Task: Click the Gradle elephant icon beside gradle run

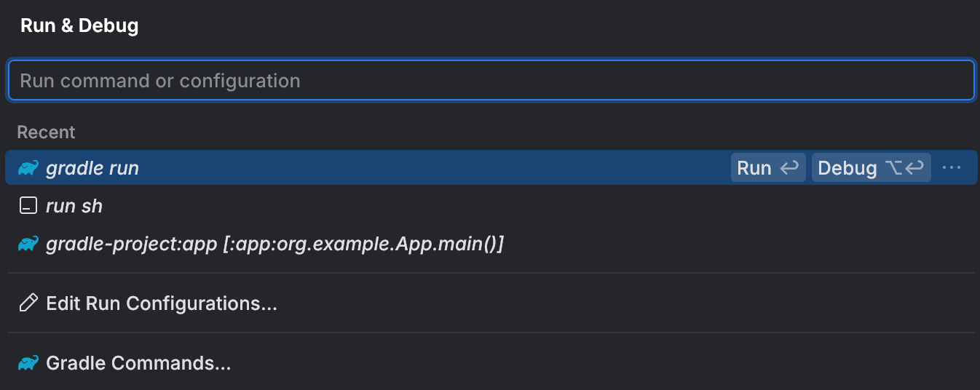Action: point(28,168)
